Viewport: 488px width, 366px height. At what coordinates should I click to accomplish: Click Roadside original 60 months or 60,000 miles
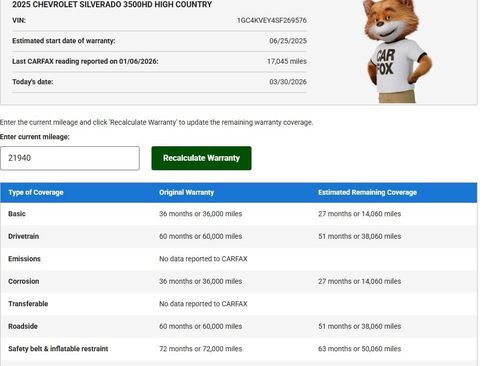tap(200, 326)
